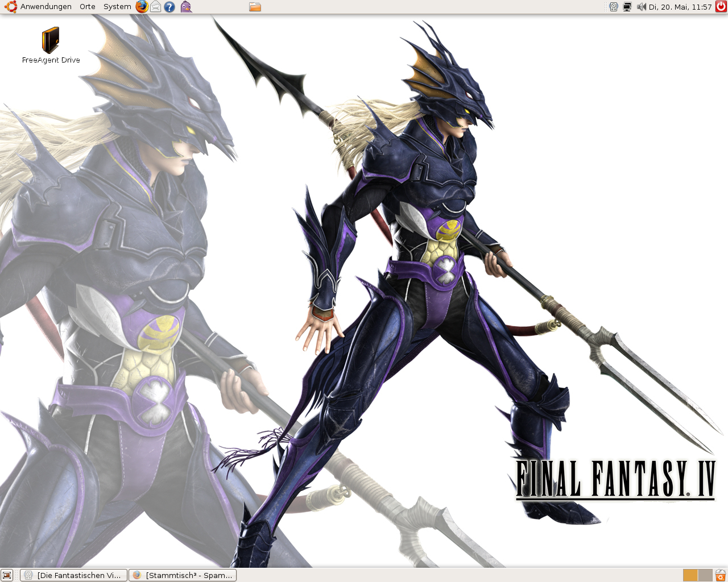The height and width of the screenshot is (582, 728).
Task: Open the network monitor tray icon
Action: (x=627, y=7)
